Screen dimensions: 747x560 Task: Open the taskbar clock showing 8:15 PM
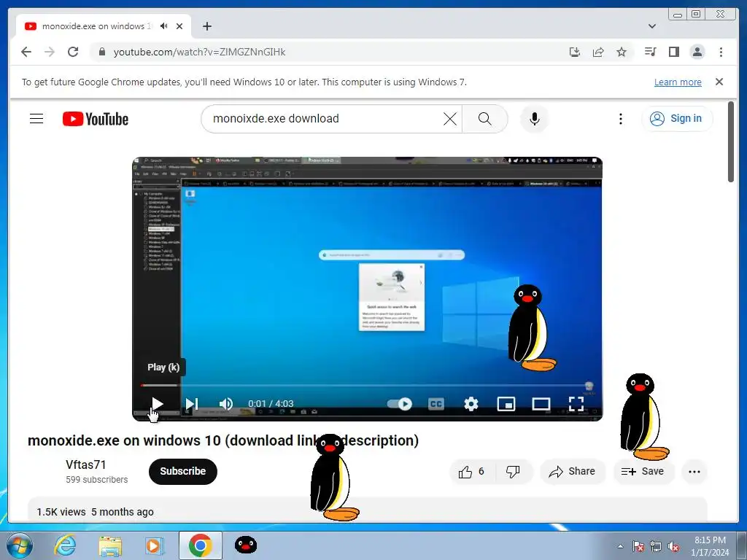tap(710, 546)
